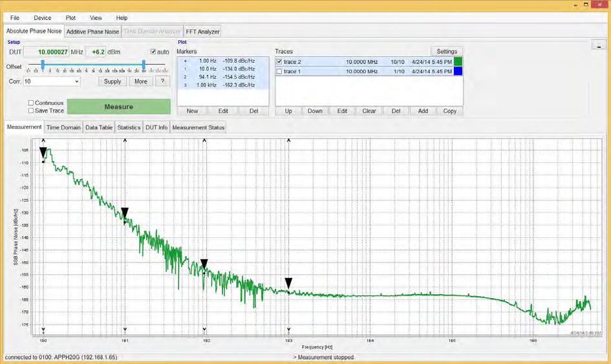Viewport: 611px width, 364px height.
Task: Open the Help menu
Action: pyautogui.click(x=122, y=18)
